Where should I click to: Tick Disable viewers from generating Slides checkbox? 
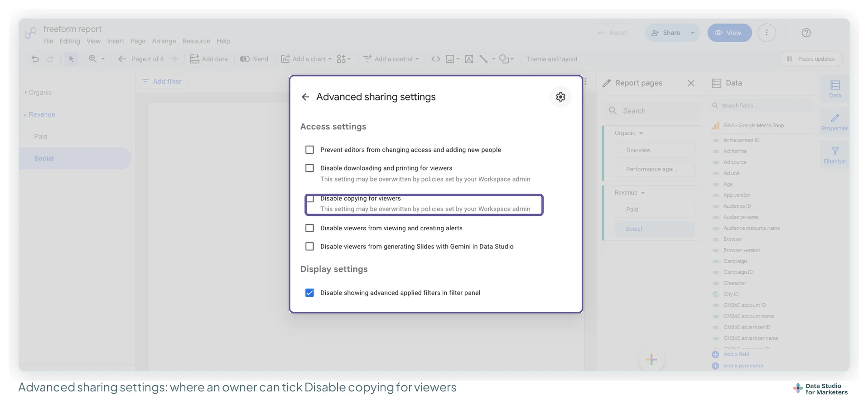click(309, 247)
